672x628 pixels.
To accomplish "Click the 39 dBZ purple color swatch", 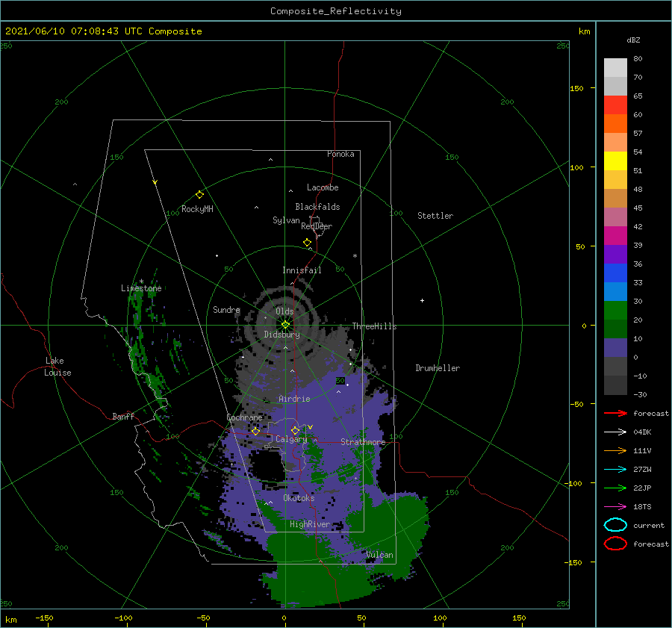I will coord(615,254).
